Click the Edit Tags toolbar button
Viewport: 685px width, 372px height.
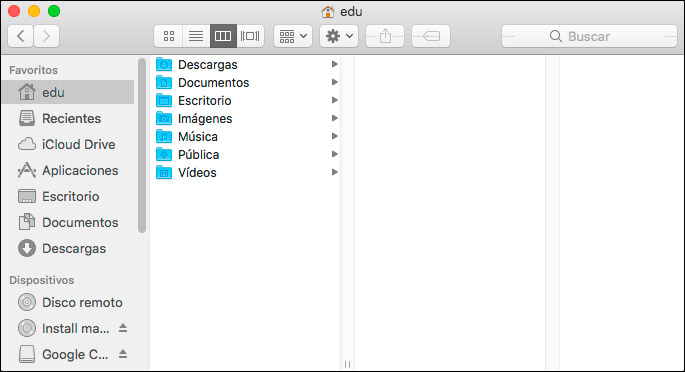[x=431, y=36]
